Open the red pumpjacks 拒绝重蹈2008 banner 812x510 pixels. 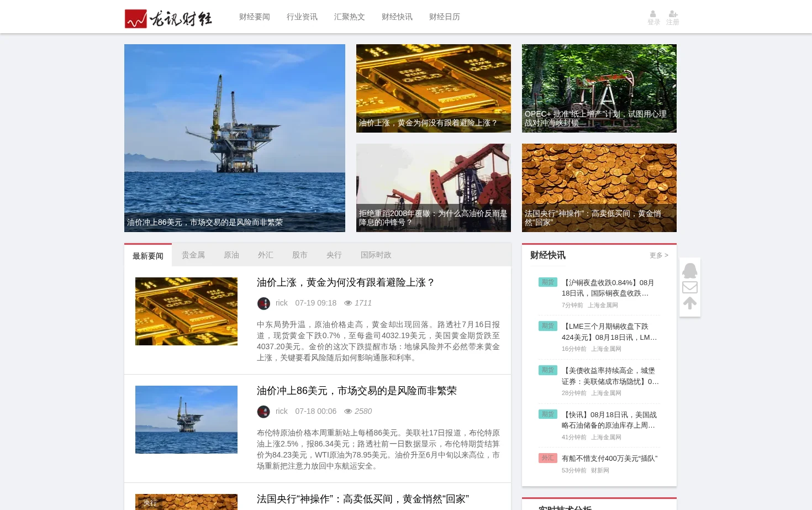[x=434, y=188]
